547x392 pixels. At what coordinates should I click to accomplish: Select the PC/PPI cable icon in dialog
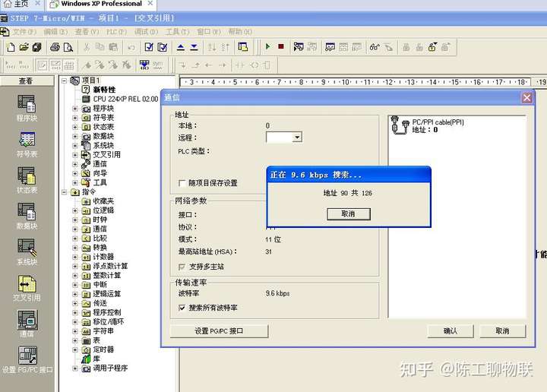(x=400, y=125)
